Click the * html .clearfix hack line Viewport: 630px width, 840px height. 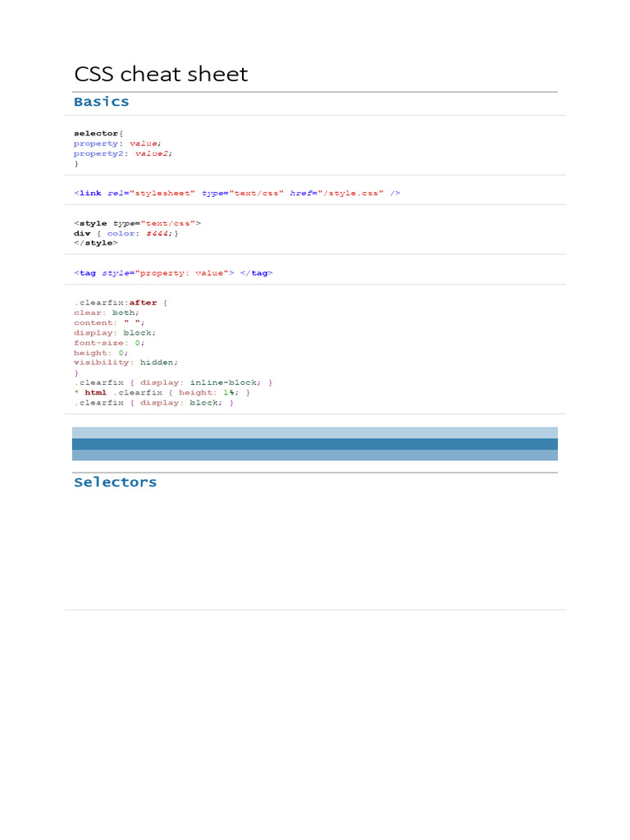(x=162, y=393)
